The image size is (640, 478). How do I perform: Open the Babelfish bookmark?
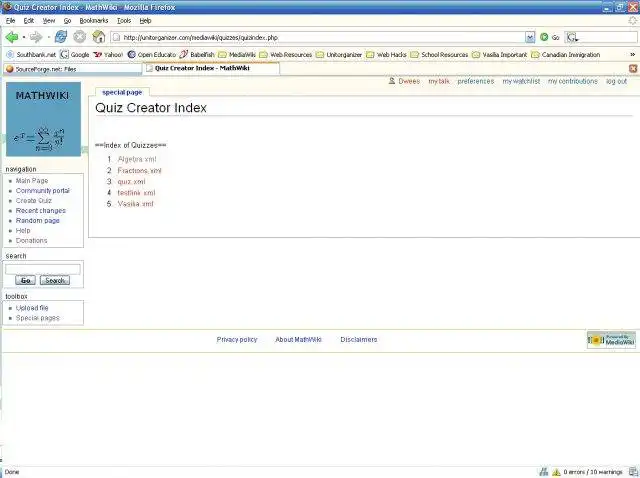(x=197, y=54)
